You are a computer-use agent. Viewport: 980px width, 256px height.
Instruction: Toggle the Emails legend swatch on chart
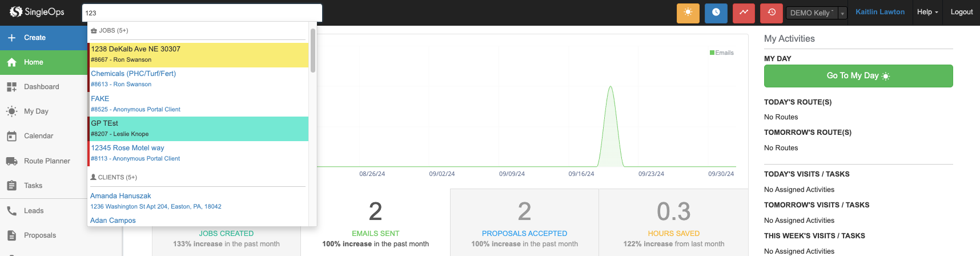click(x=712, y=53)
